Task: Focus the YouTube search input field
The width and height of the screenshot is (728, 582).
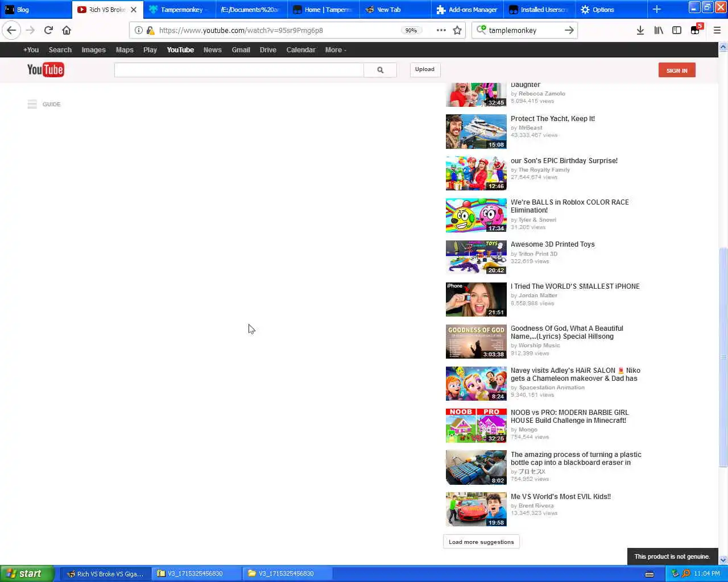Action: coord(239,70)
